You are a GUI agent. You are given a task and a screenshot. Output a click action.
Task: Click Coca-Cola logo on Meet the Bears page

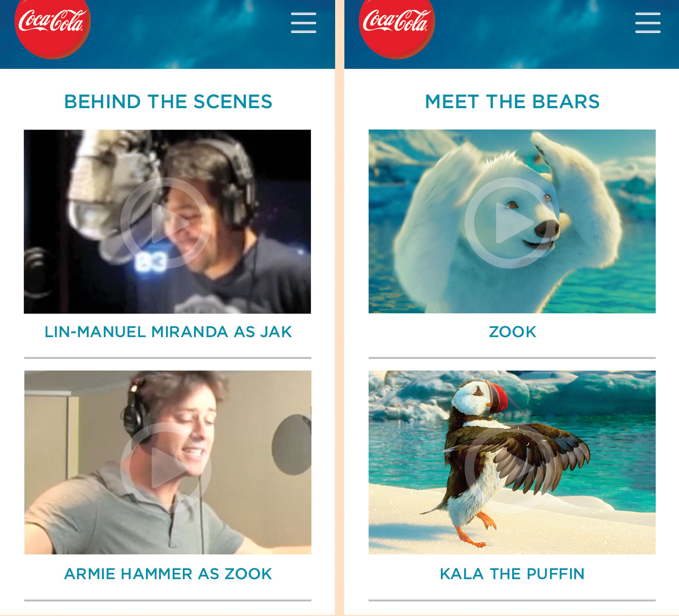397,27
